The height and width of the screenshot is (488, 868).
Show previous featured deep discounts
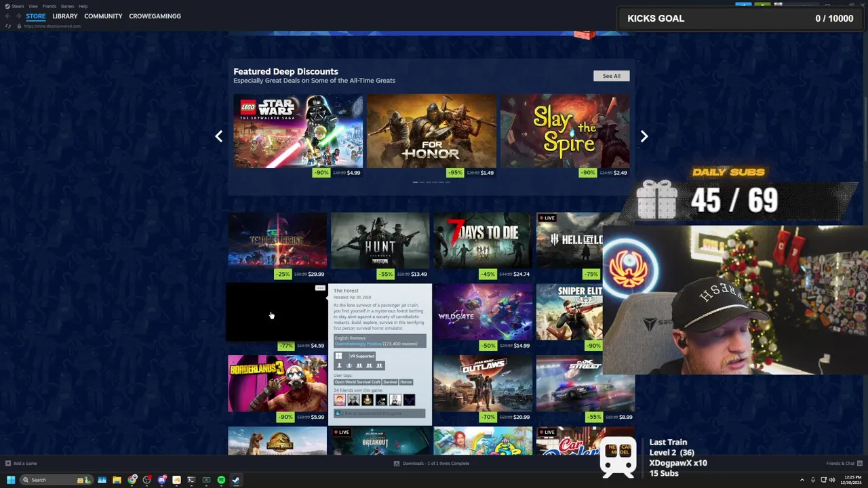[x=218, y=136]
